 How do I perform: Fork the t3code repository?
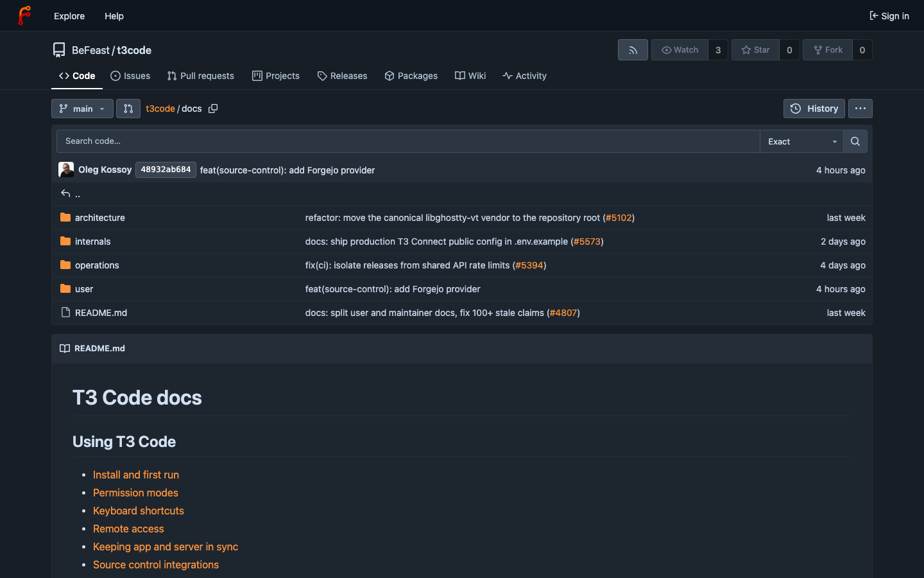click(x=828, y=50)
